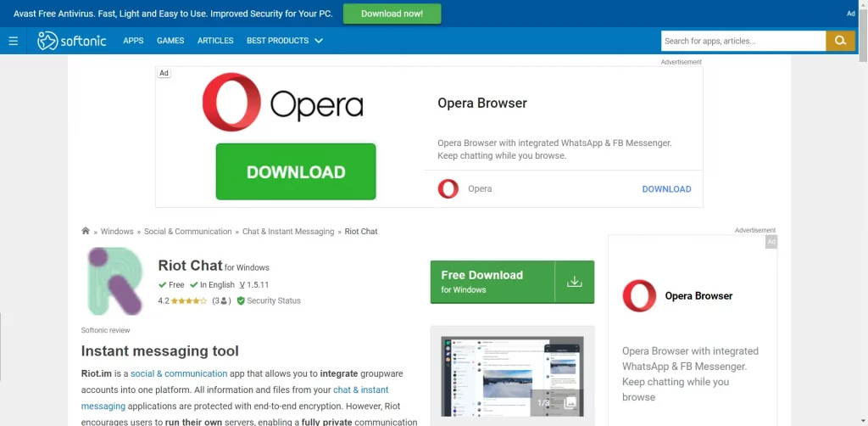Image resolution: width=868 pixels, height=426 pixels.
Task: Open the Articles menu
Action: click(215, 41)
